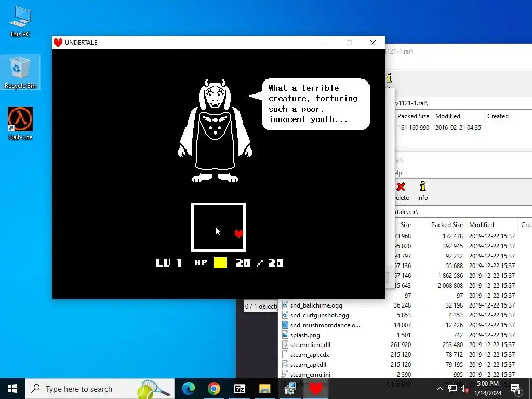Click the steam_api.dll file icon

tap(285, 364)
